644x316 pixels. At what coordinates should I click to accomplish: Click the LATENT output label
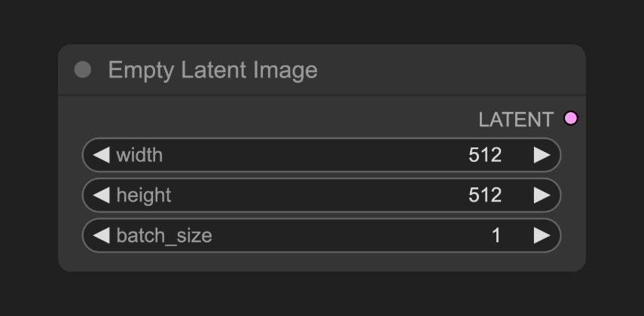point(516,120)
